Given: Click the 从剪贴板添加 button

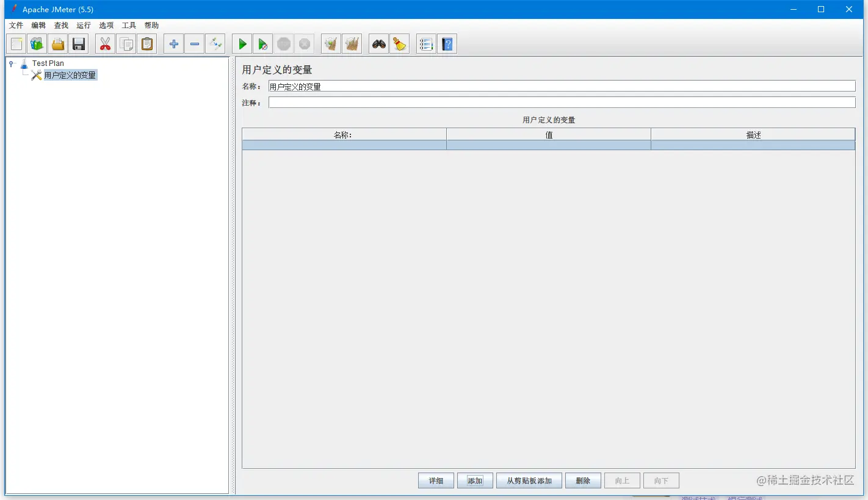Looking at the screenshot, I should [x=529, y=480].
